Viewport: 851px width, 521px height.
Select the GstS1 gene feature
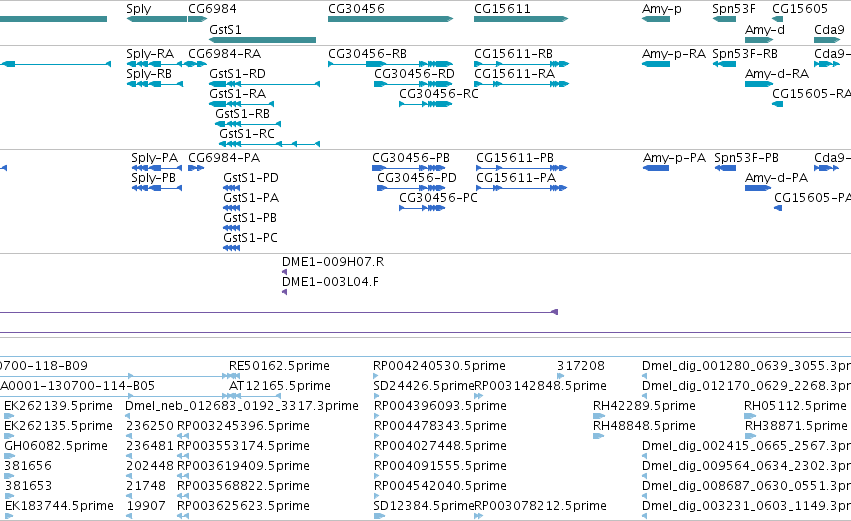263,40
